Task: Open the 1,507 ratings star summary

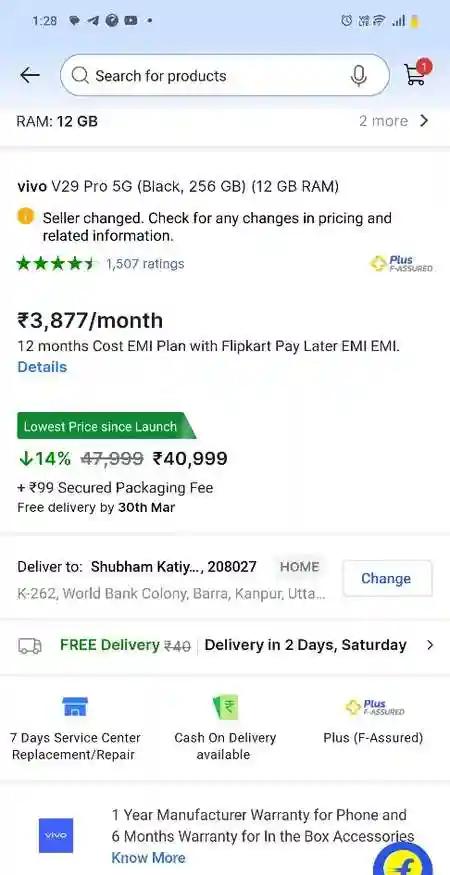Action: (100, 263)
